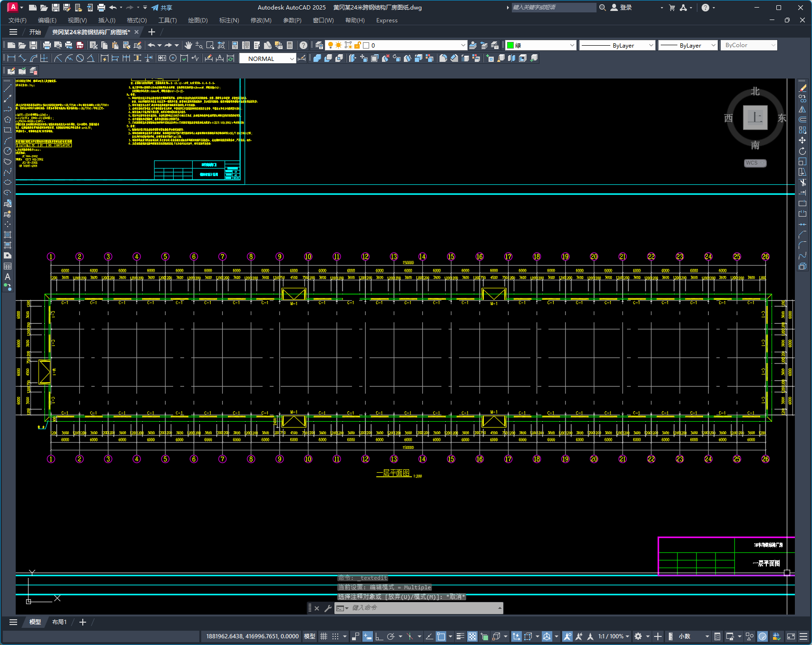
Task: Select the Pan hand tool
Action: pos(188,45)
